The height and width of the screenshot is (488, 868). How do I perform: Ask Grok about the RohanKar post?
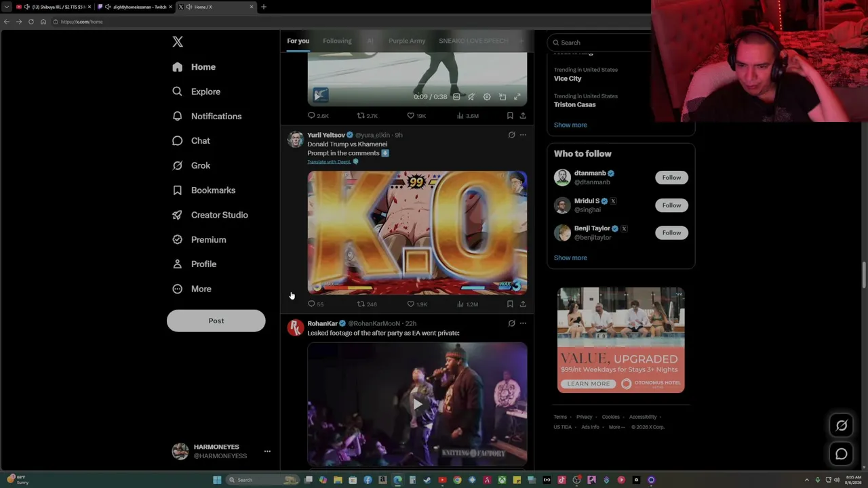[x=511, y=323]
